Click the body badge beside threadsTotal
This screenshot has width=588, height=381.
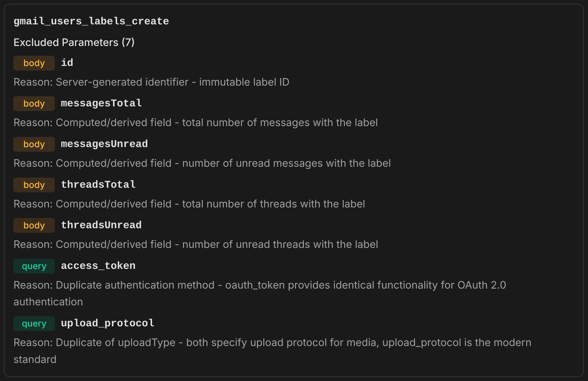point(34,185)
